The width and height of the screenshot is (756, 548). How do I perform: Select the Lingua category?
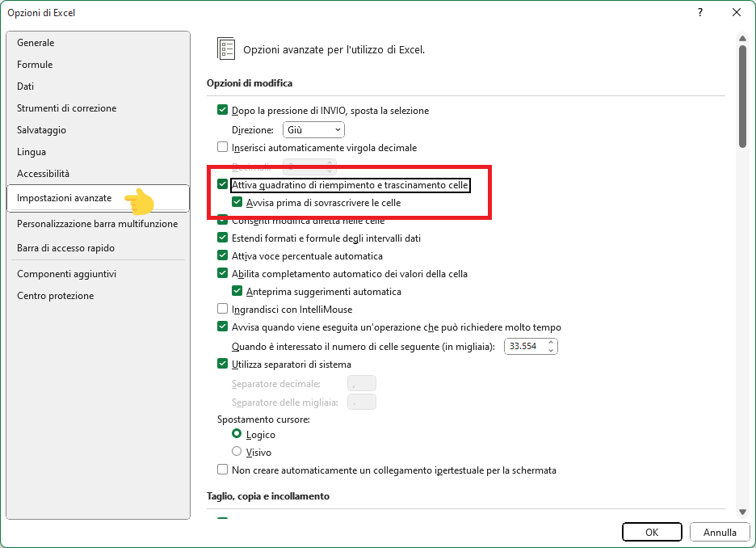[x=31, y=151]
